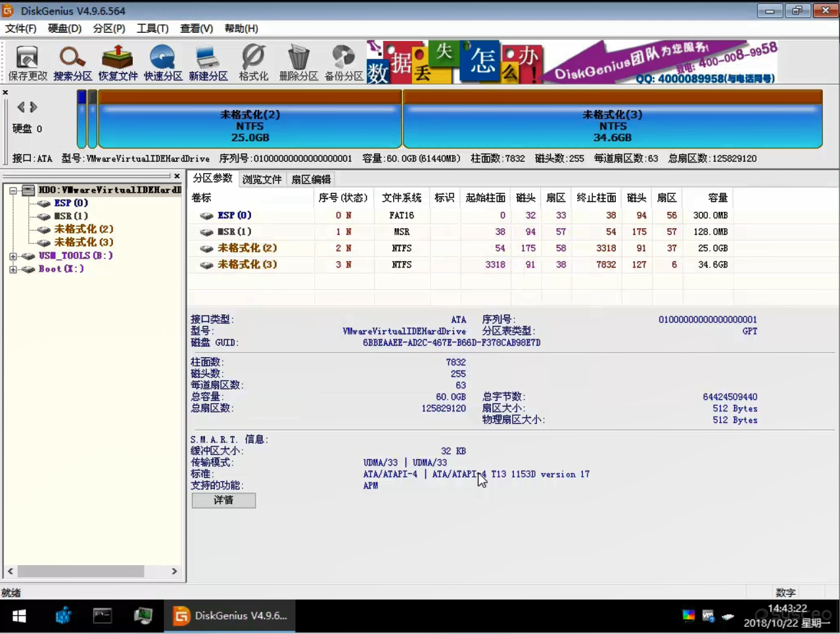Screen dimensions: 840x634
Task: Open the Windows Start button
Action: (19, 616)
